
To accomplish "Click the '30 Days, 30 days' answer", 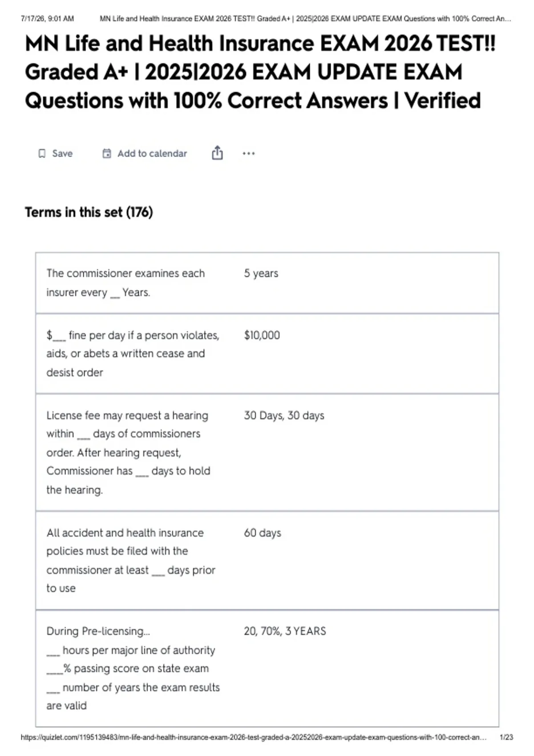I will pyautogui.click(x=284, y=415).
